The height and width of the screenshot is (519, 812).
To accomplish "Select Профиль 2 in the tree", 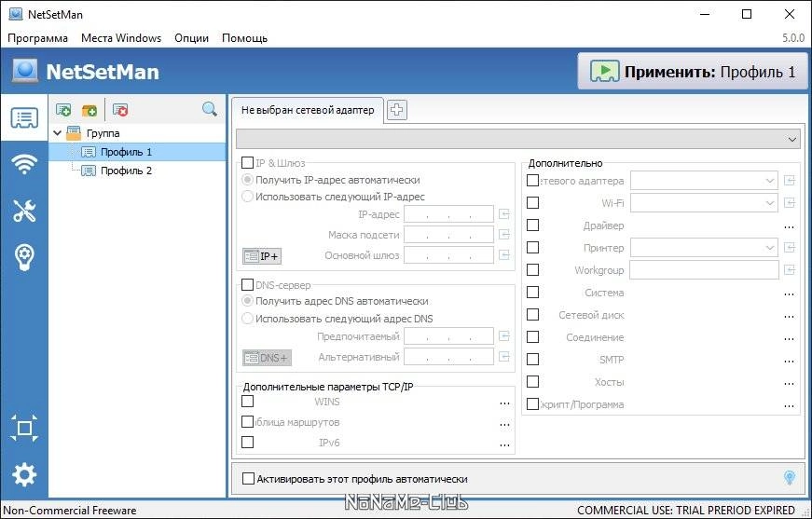I will [126, 171].
